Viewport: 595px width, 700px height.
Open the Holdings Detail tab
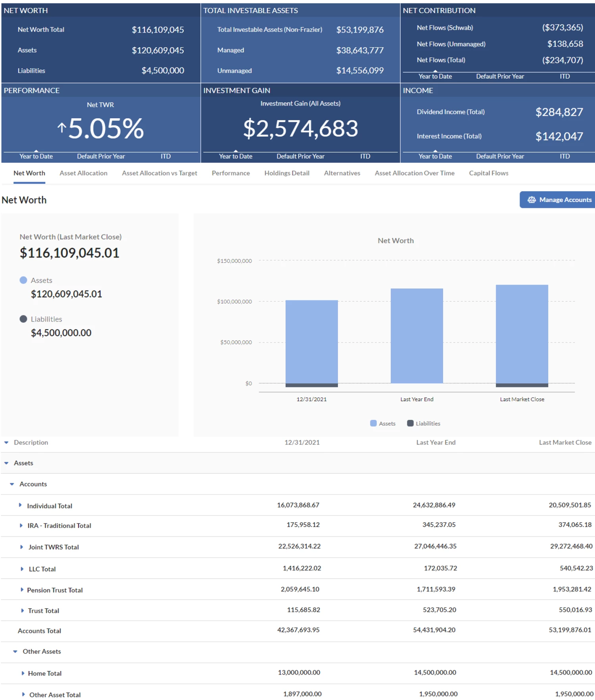[x=286, y=173]
